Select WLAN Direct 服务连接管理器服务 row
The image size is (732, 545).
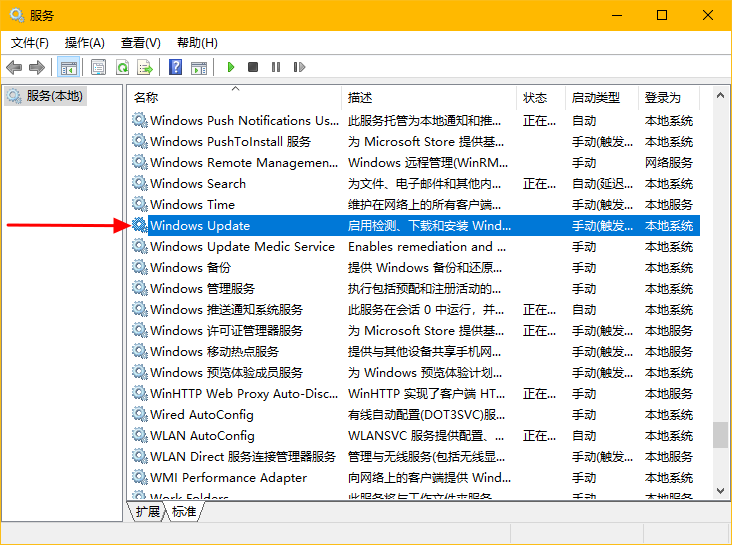pos(415,457)
